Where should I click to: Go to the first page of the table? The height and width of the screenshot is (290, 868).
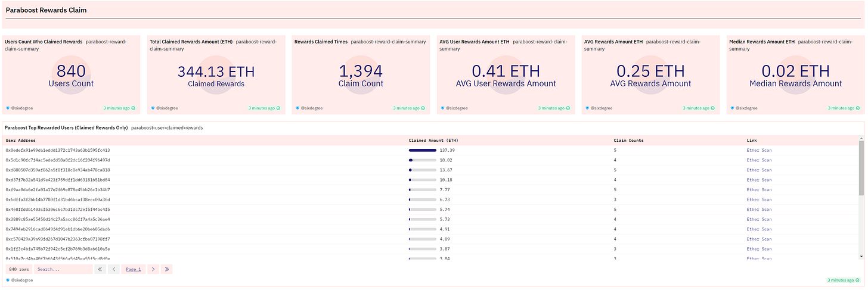tap(101, 269)
